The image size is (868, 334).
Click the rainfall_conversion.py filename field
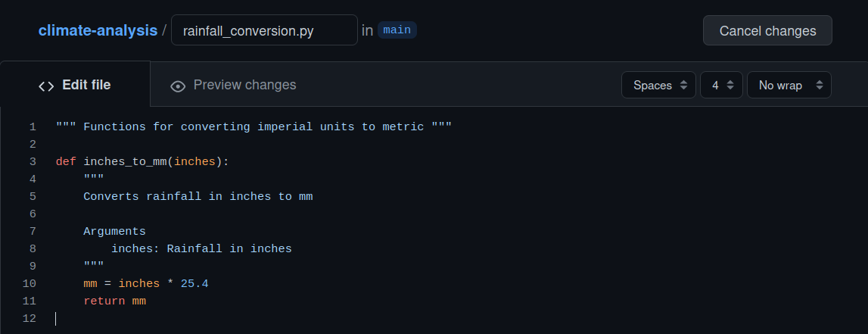(264, 31)
